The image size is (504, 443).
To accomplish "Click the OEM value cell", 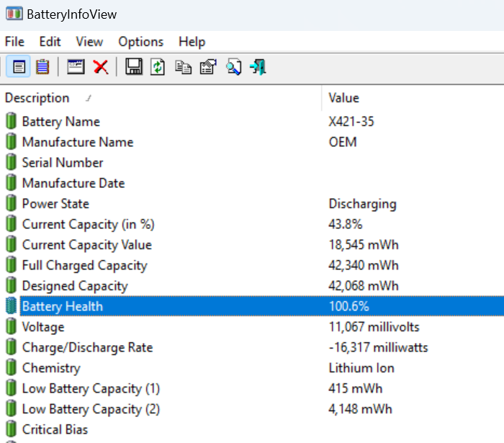I will coord(343,142).
